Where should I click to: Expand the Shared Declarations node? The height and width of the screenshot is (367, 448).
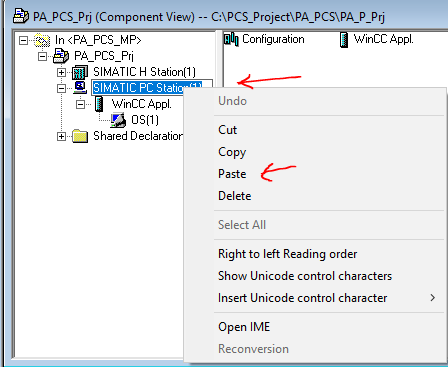pos(61,136)
